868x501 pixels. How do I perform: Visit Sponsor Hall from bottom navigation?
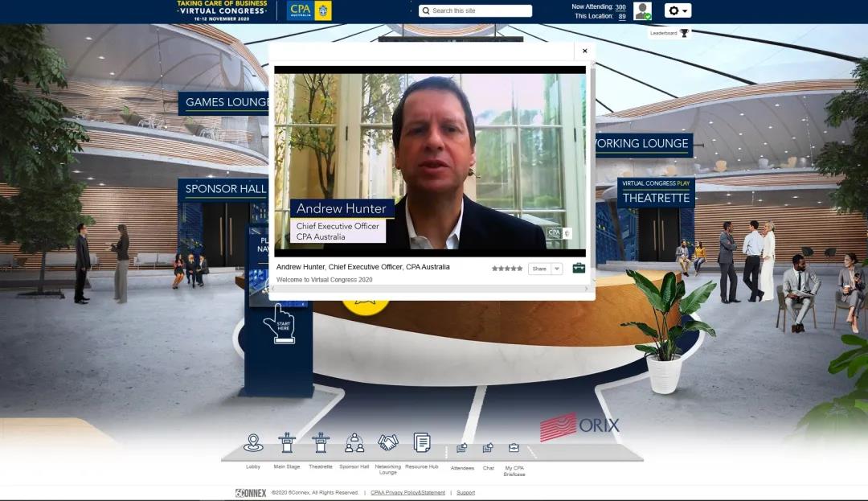point(354,443)
